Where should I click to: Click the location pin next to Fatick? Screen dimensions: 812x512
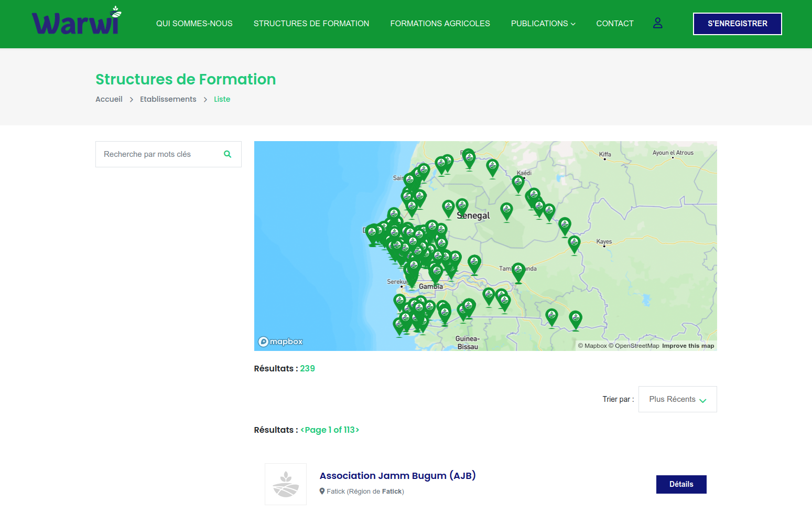click(x=322, y=492)
